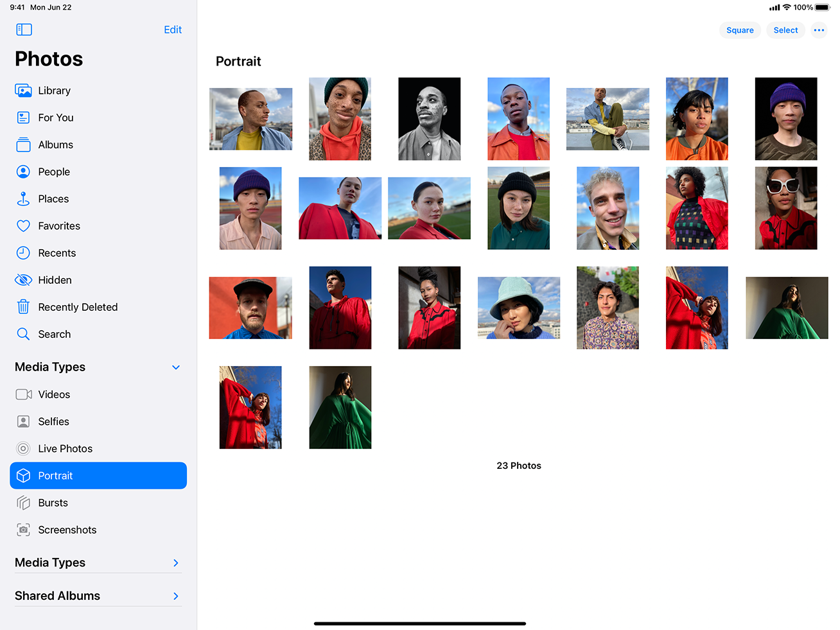Open photo of bearded man in cap
This screenshot has width=840, height=630.
[250, 308]
